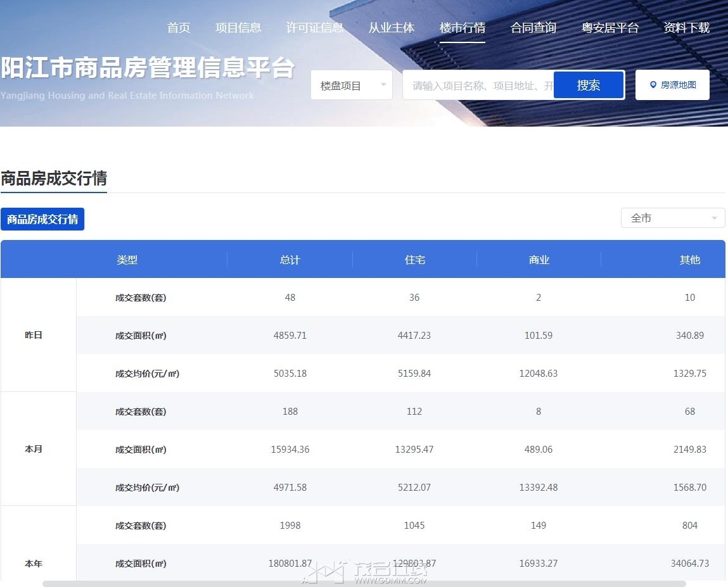Open 合同查询 page

(533, 28)
